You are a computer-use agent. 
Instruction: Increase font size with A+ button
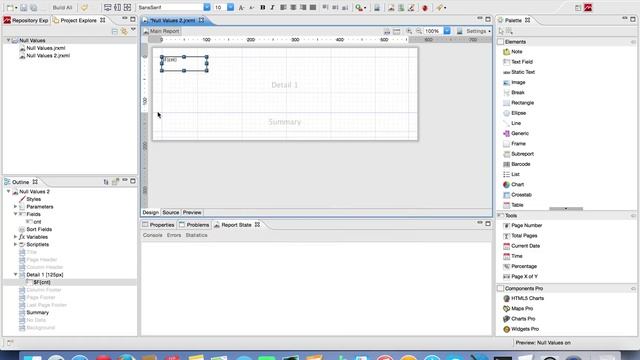tap(241, 7)
